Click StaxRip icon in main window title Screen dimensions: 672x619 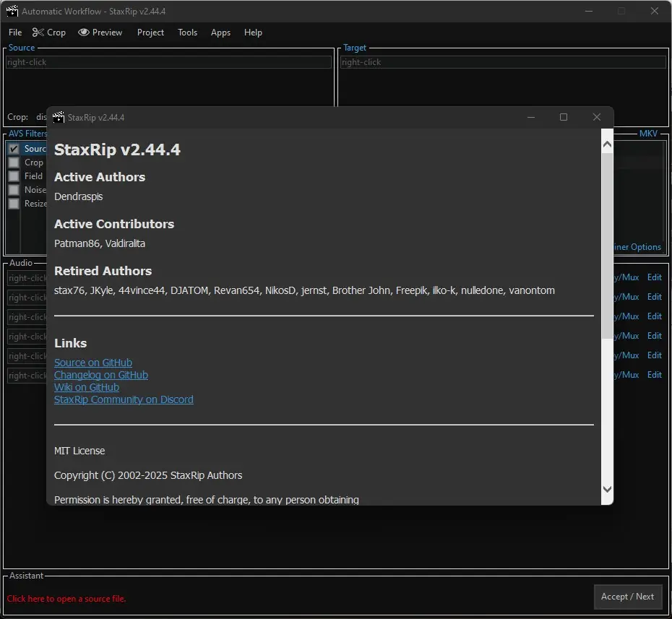[x=12, y=11]
